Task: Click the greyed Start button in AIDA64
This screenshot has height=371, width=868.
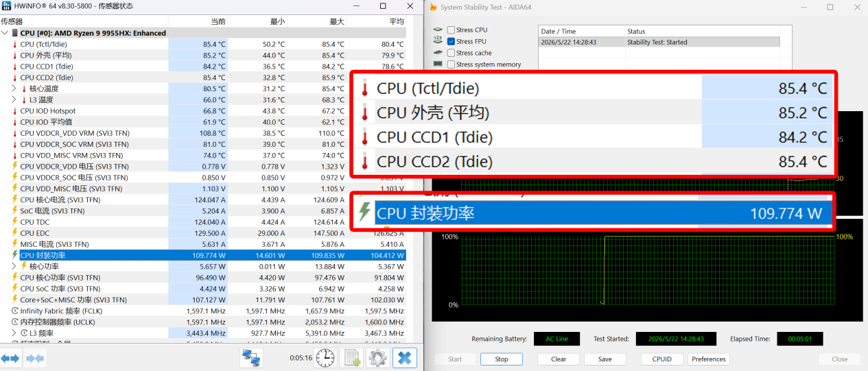Action: [455, 359]
